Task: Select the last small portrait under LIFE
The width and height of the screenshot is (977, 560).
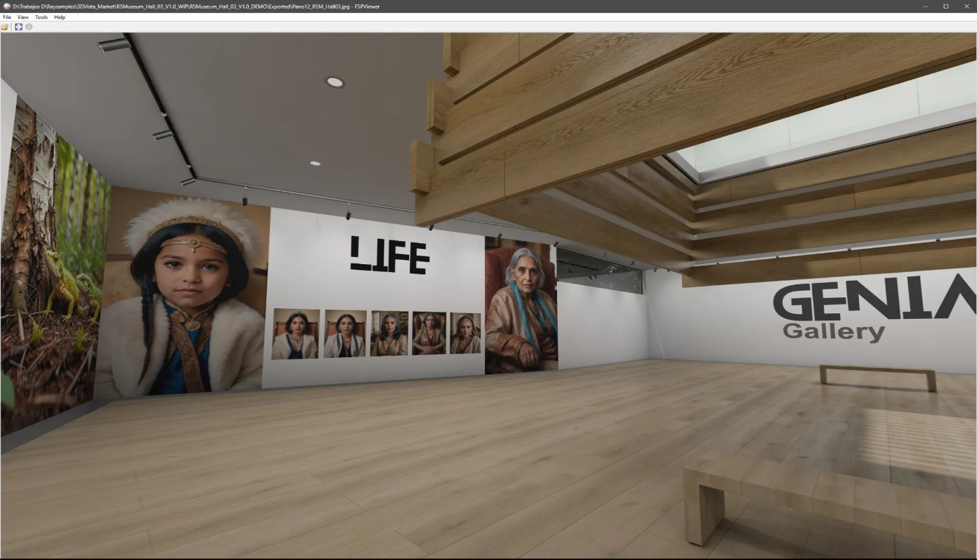Action: (x=465, y=333)
